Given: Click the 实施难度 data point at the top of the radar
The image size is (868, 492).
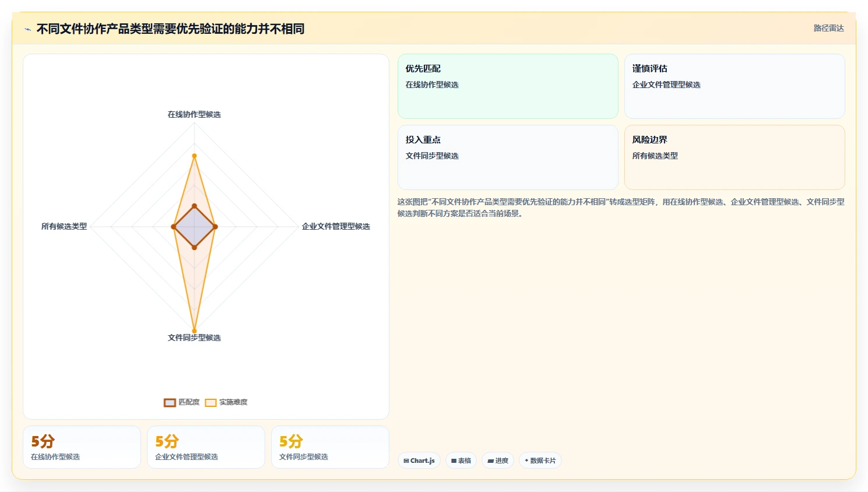Looking at the screenshot, I should click(194, 156).
